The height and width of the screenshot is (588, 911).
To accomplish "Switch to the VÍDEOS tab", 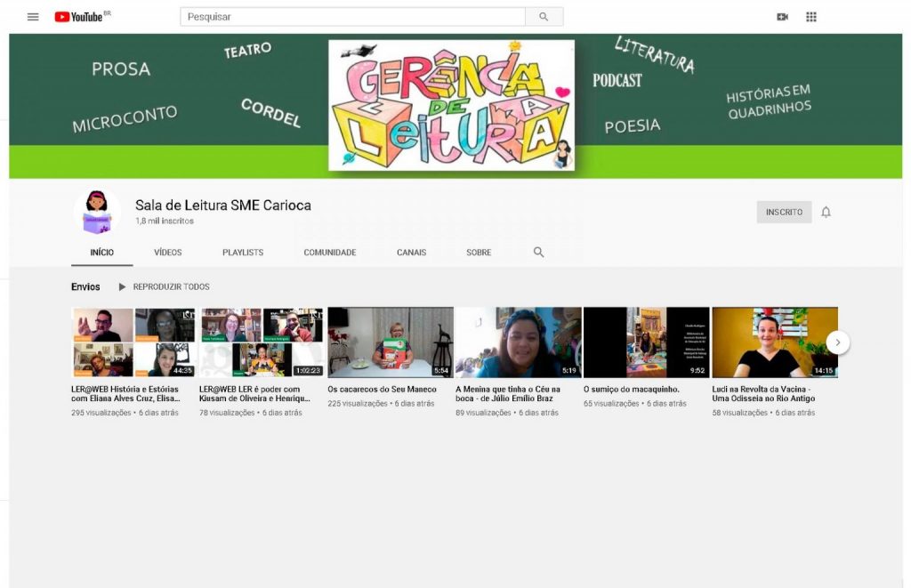I will click(x=168, y=252).
